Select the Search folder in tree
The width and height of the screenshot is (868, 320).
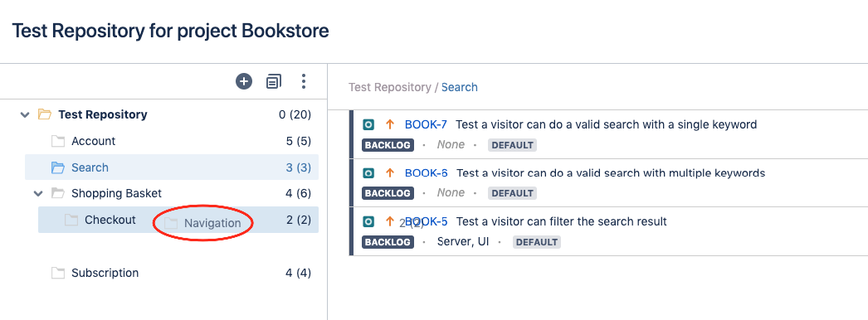pos(90,167)
